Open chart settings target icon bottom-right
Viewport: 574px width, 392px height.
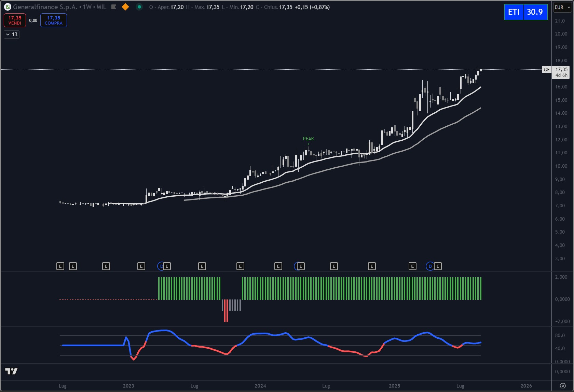point(563,386)
